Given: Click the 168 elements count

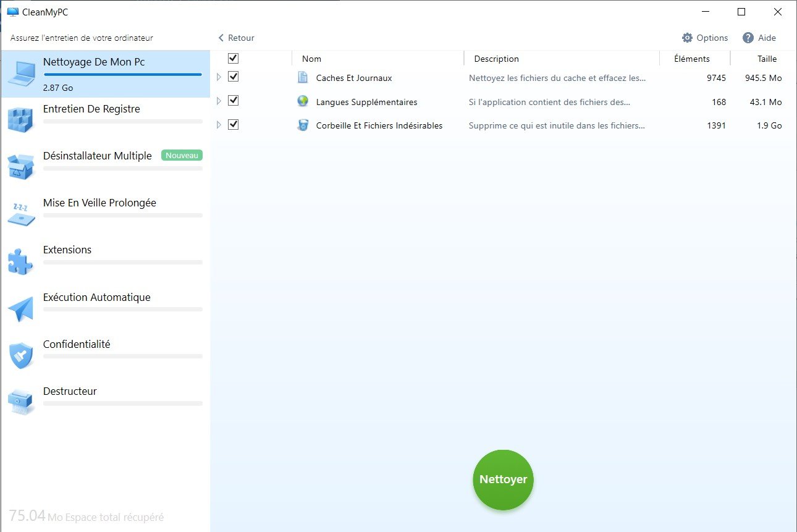Looking at the screenshot, I should tap(719, 102).
